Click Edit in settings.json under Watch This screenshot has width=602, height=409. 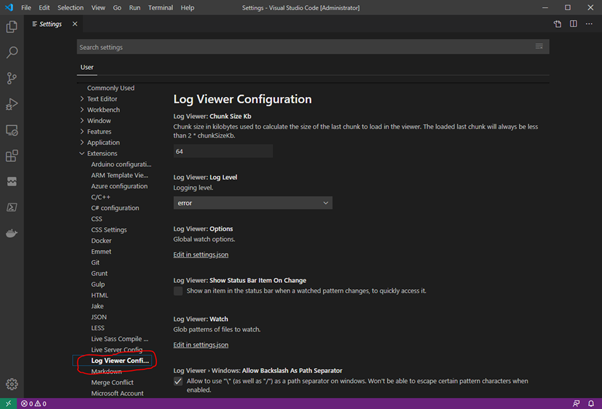pos(201,345)
